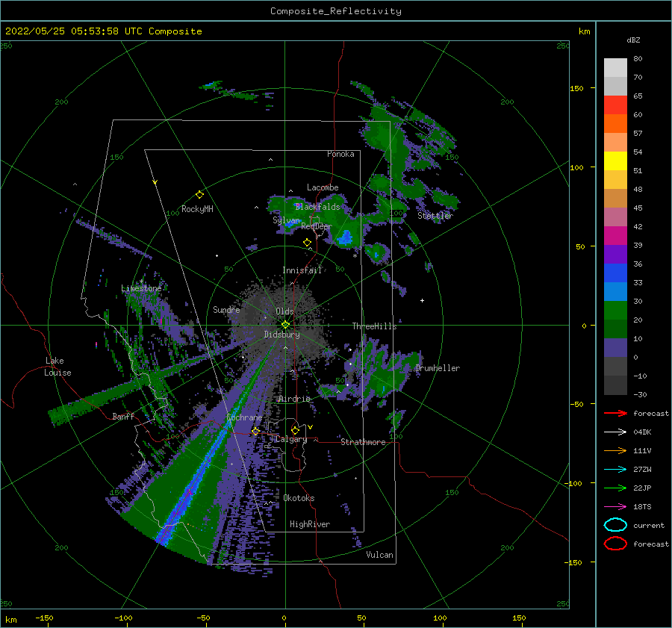672x628 pixels.
Task: Click the red forecast ellipse legend icon
Action: pyautogui.click(x=615, y=544)
